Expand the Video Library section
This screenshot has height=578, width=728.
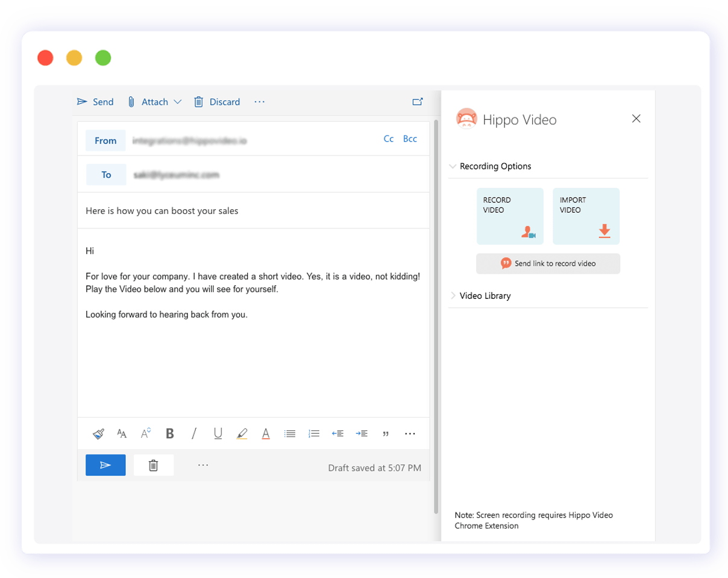tap(453, 295)
